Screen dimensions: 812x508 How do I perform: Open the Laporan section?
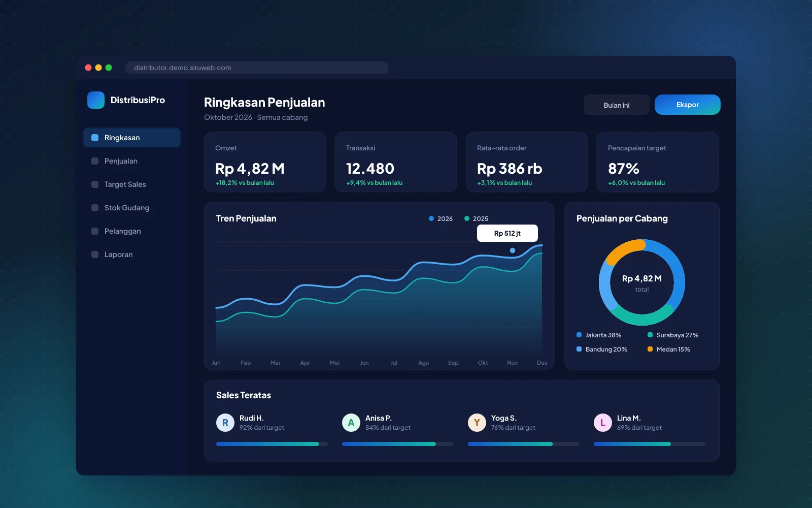pyautogui.click(x=132, y=255)
